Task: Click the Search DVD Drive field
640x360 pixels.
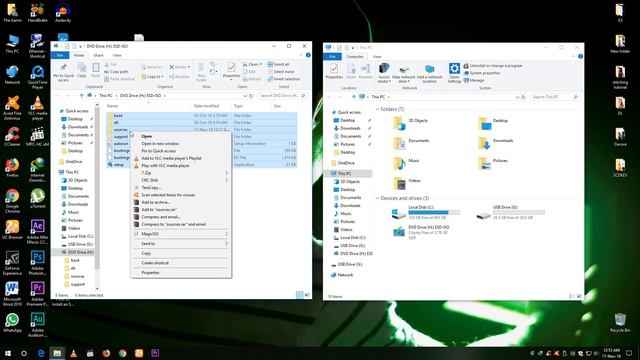Action: coord(282,96)
